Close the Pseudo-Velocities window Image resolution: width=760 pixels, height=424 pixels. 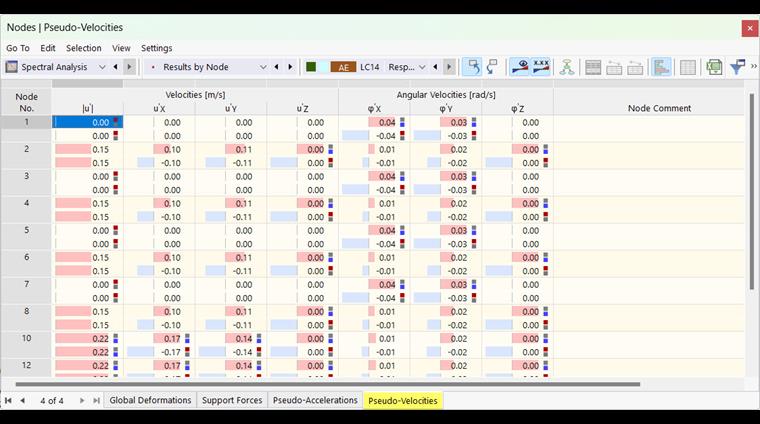click(x=750, y=28)
